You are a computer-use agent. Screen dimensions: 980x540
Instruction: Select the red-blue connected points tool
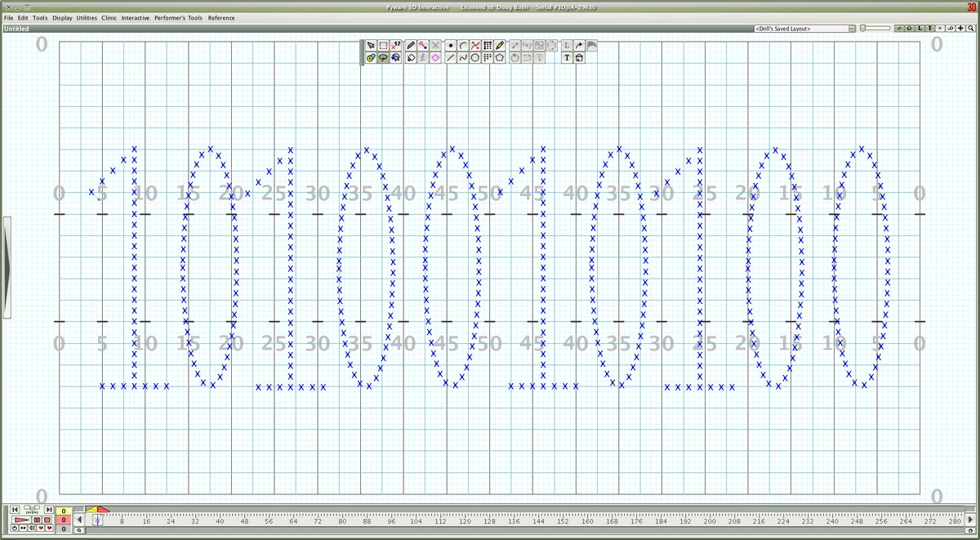(x=423, y=46)
